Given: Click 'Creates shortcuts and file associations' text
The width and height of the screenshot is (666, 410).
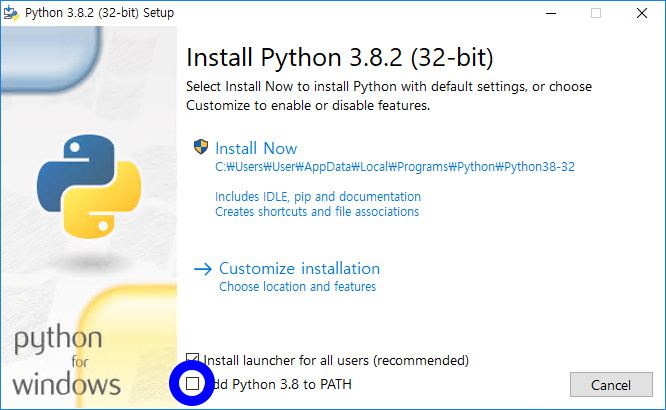Looking at the screenshot, I should (x=317, y=212).
